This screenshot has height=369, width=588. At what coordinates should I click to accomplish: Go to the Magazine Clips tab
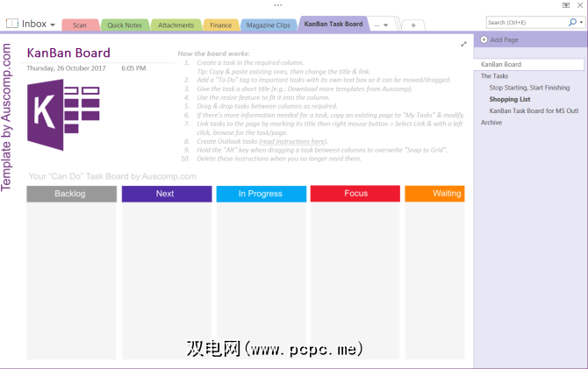pyautogui.click(x=268, y=25)
